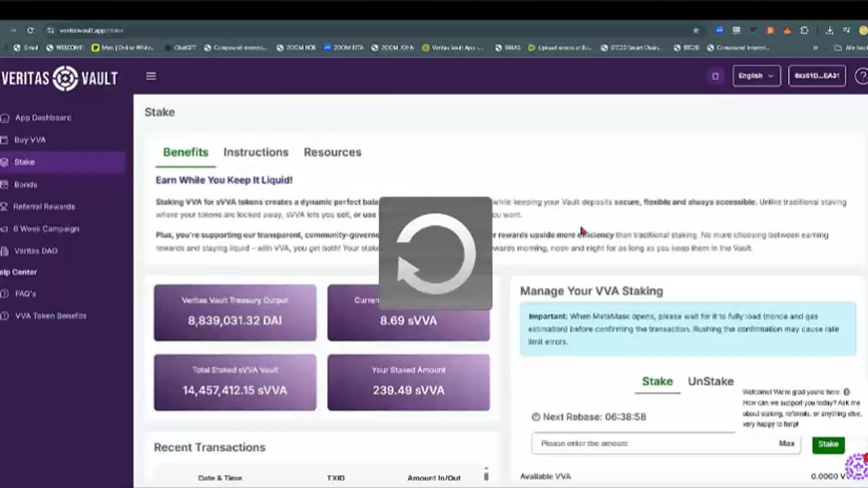The image size is (868, 488).
Task: Open the browser extensions puzzle icon
Action: [804, 30]
